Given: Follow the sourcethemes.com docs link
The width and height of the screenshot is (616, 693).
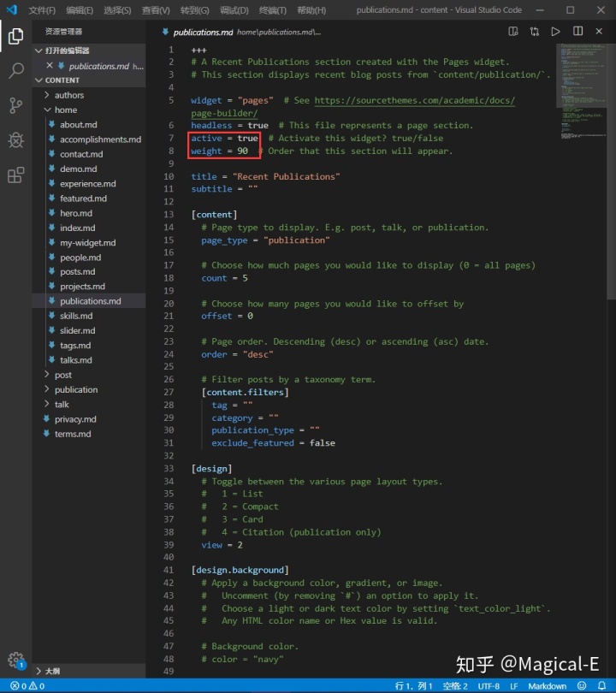Looking at the screenshot, I should (x=414, y=100).
